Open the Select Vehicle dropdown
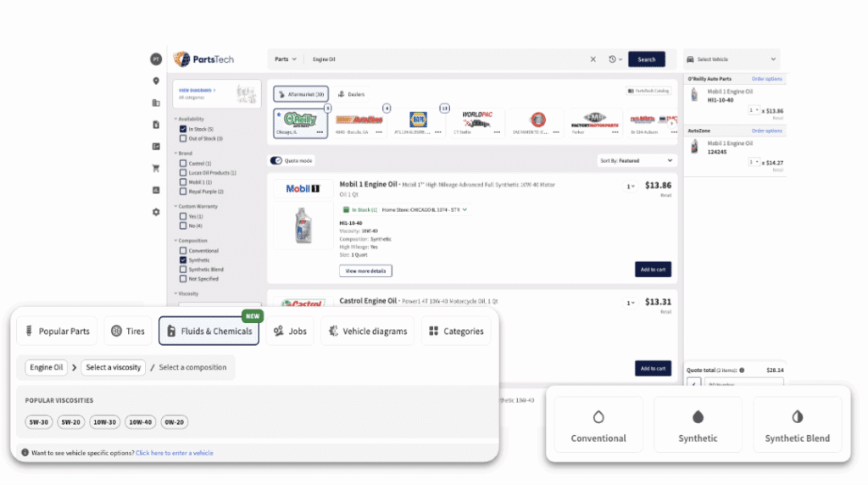The width and height of the screenshot is (868, 485). coord(732,59)
